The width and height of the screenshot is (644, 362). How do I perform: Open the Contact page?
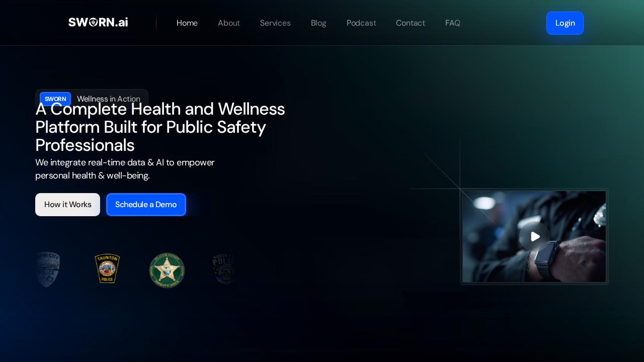click(410, 23)
